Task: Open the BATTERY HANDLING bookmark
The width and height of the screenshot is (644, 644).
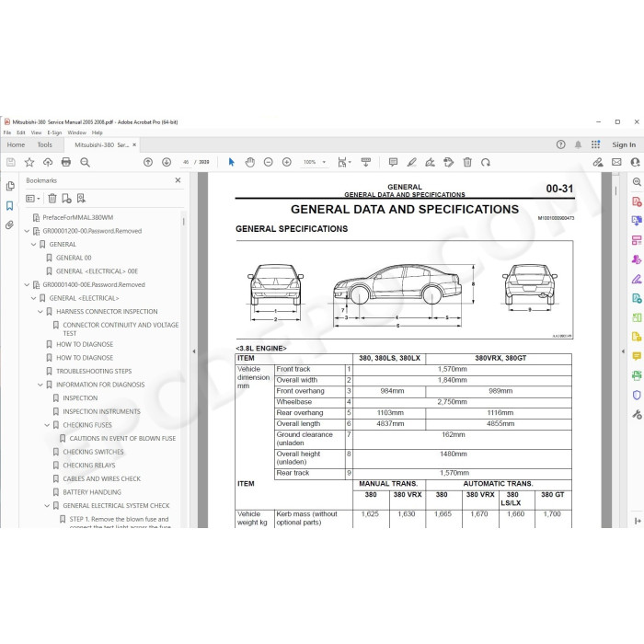Action: 92,492
